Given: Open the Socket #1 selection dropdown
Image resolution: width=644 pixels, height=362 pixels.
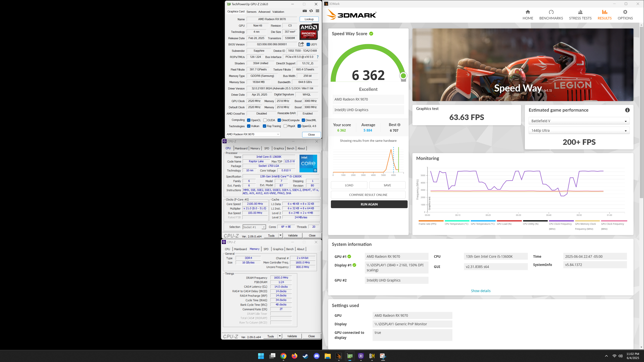Looking at the screenshot, I should click(254, 227).
